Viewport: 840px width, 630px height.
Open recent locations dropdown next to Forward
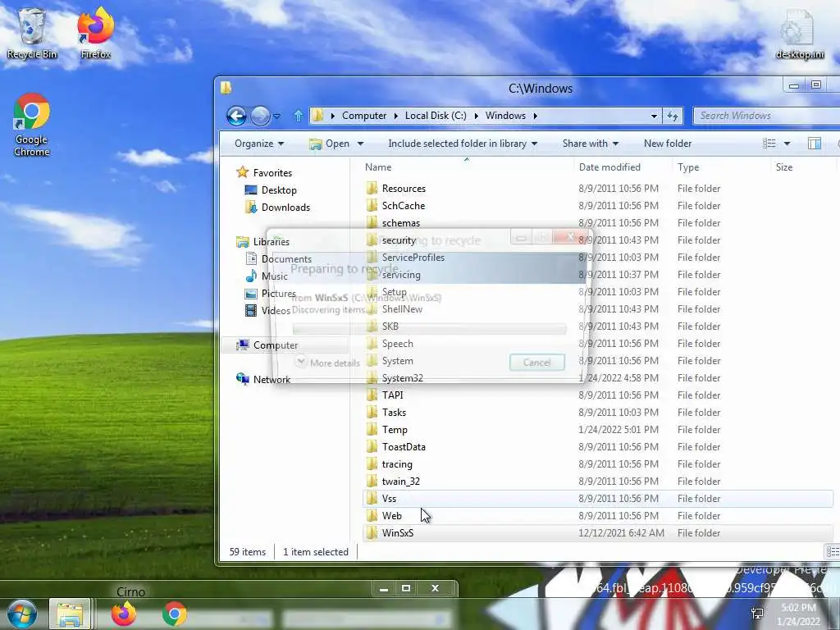[x=276, y=116]
